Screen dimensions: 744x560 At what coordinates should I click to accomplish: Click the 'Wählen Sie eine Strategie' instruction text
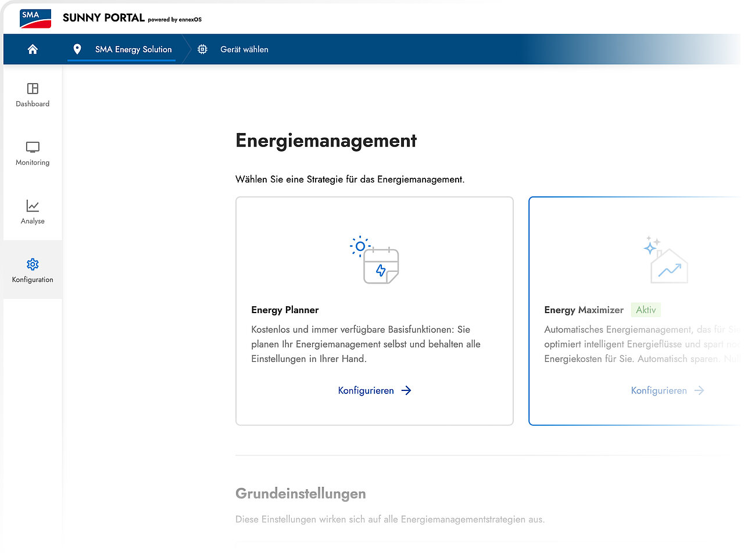[350, 179]
